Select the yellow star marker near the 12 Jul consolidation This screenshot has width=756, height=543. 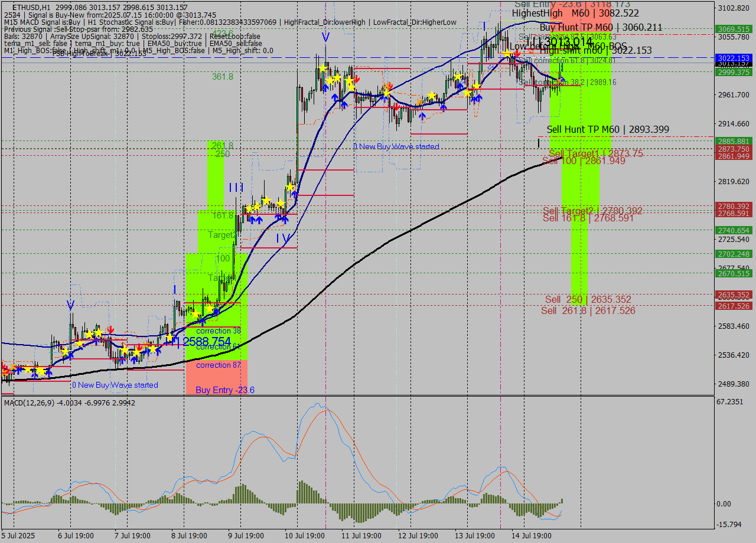tap(431, 94)
